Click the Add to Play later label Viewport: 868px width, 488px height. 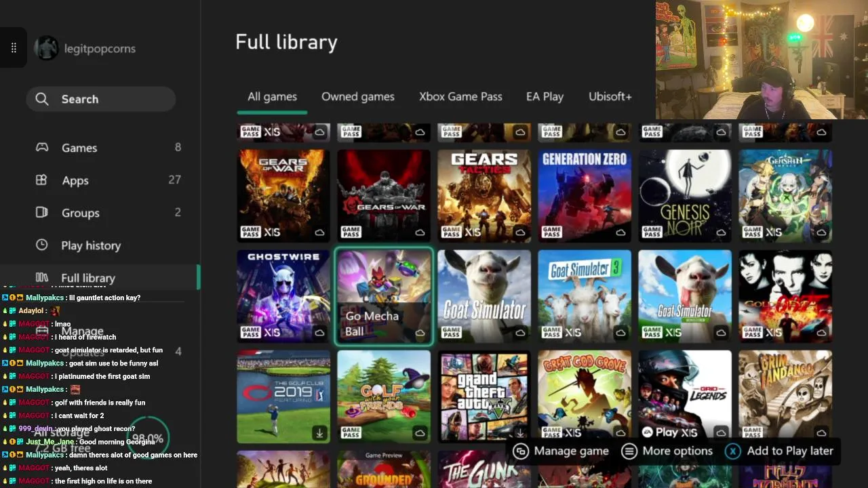click(x=790, y=451)
